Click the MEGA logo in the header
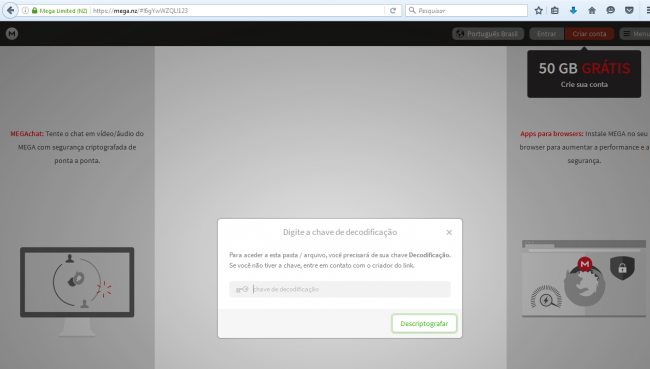The height and width of the screenshot is (369, 650). [12, 34]
